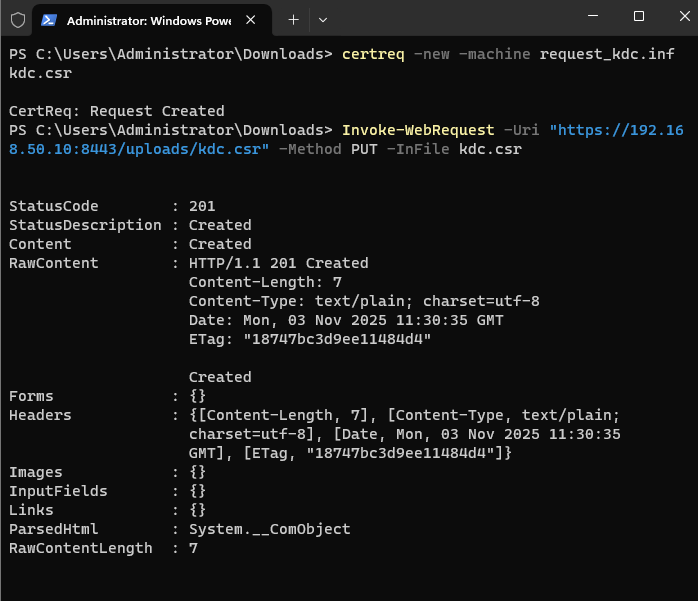Expand the new tab profile dropdown
The image size is (698, 601).
322,19
